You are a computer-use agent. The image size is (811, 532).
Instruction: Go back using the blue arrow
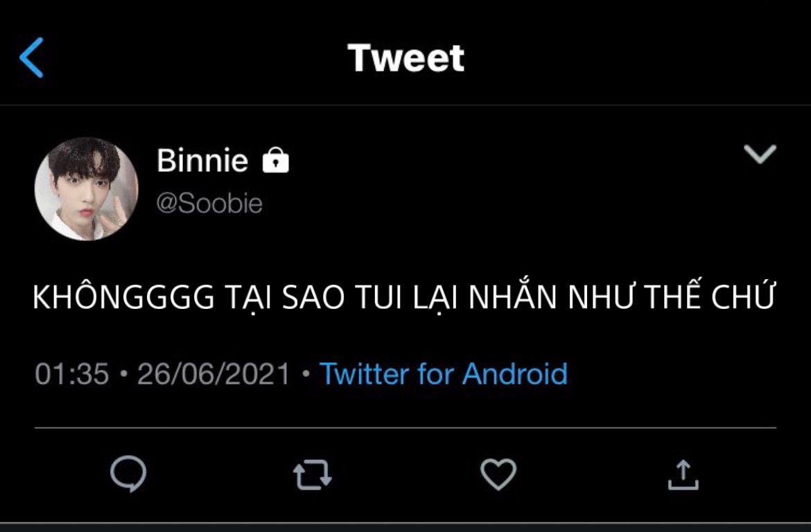32,57
